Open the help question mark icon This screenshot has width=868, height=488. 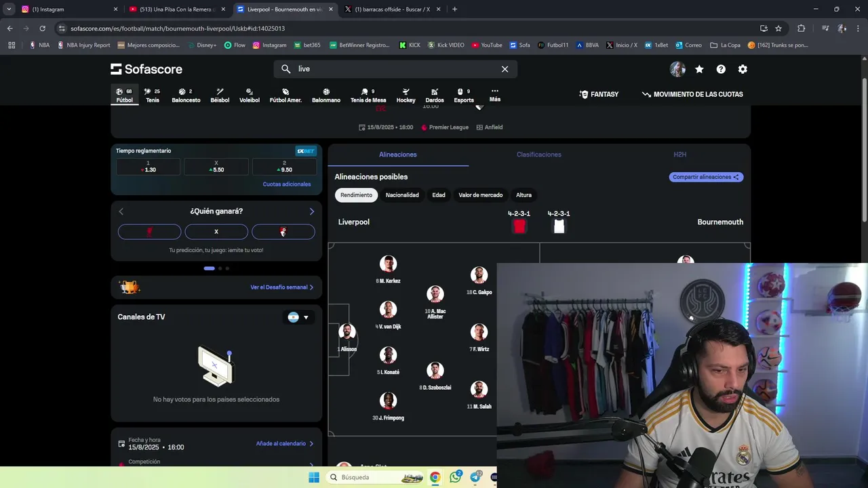721,69
